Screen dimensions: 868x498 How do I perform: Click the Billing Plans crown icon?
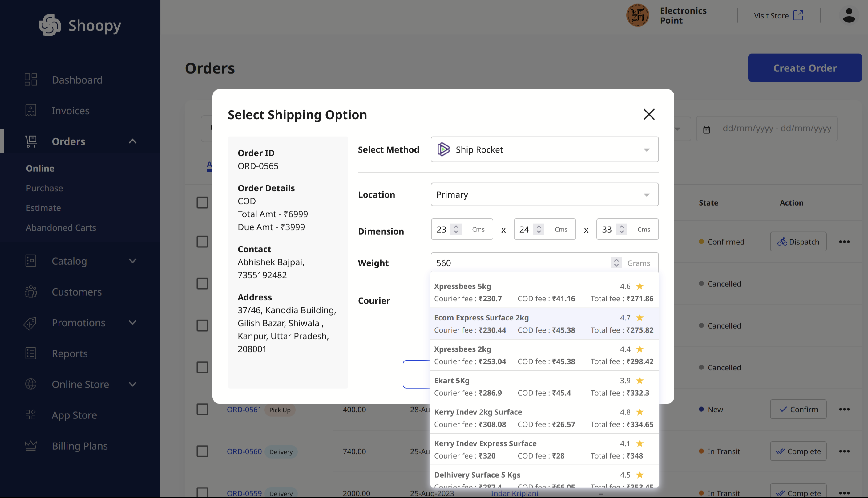[30, 445]
